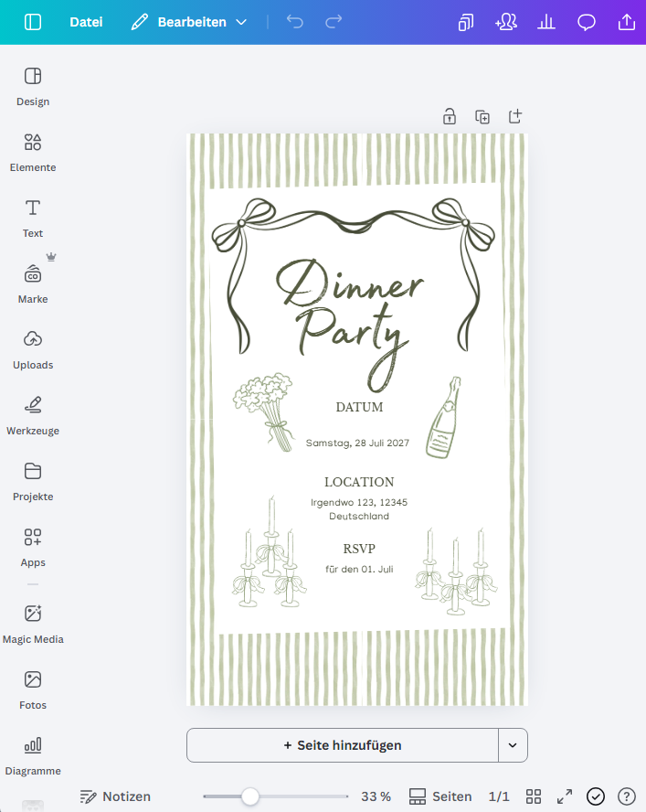Viewport: 646px width, 812px height.
Task: Open the comments speech bubble icon
Action: (587, 22)
